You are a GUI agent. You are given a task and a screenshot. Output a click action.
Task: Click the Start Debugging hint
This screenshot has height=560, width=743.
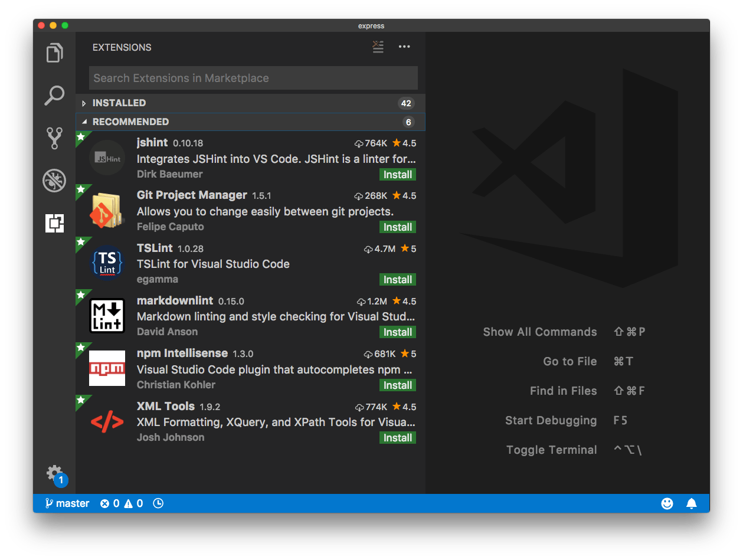coord(551,420)
